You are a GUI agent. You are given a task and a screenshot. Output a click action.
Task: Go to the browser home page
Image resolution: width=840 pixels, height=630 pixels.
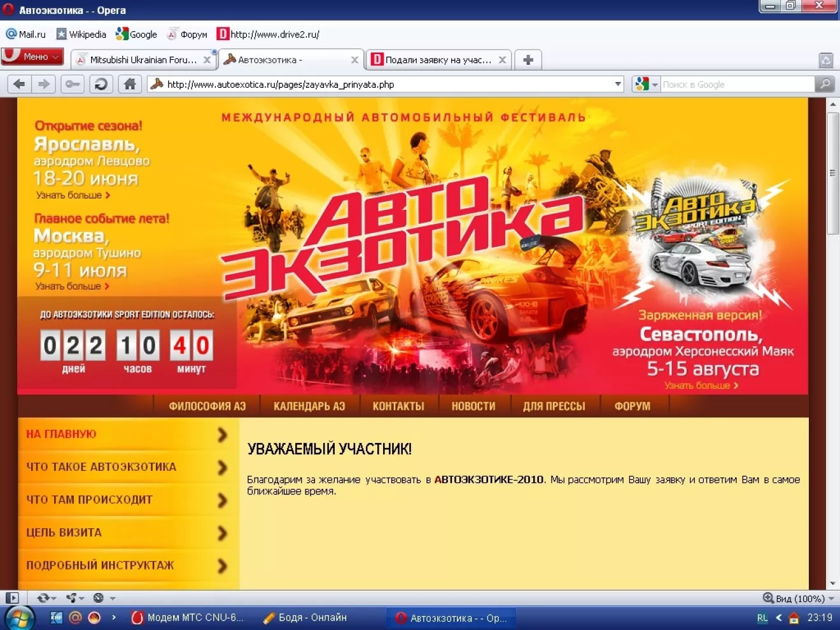[x=130, y=84]
